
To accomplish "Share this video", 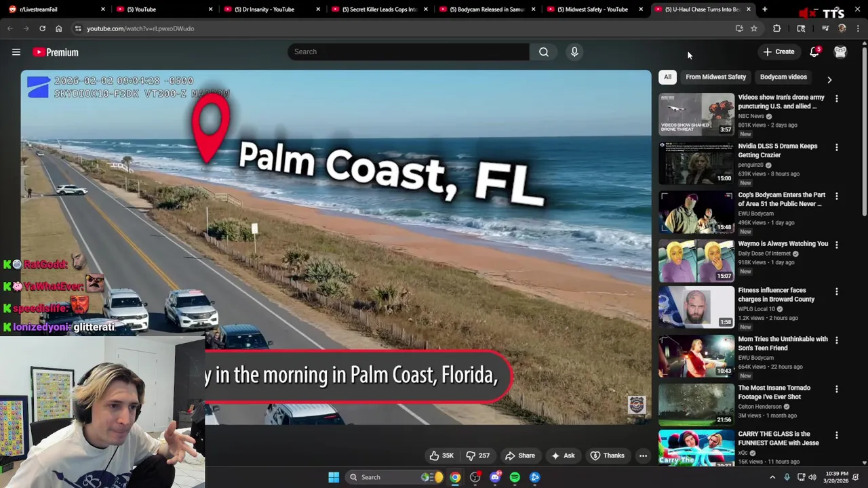I will (520, 455).
